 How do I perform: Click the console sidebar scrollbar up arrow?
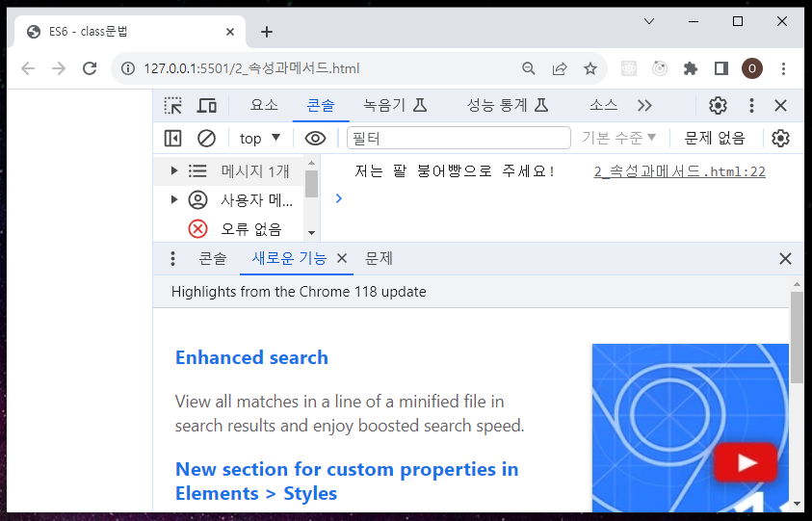[x=311, y=163]
